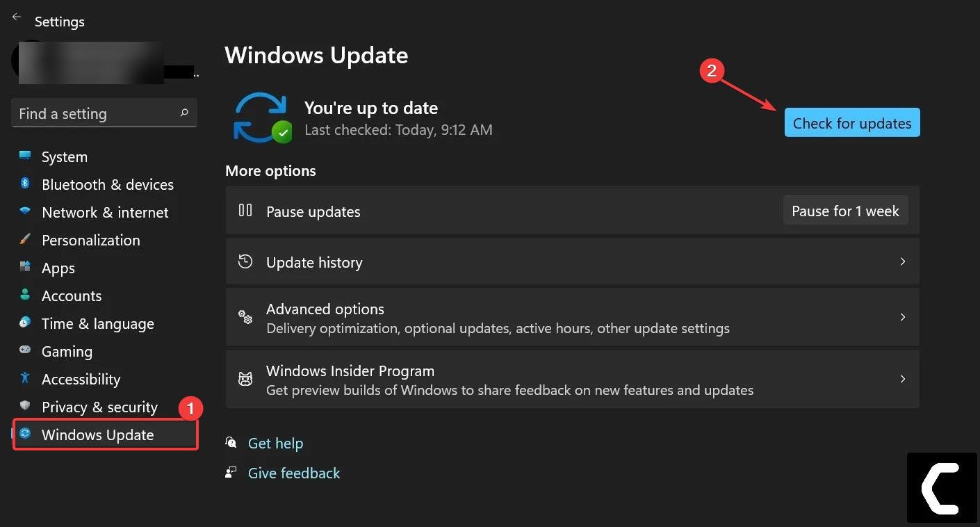Click the Get preview builds description text

pyautogui.click(x=509, y=390)
